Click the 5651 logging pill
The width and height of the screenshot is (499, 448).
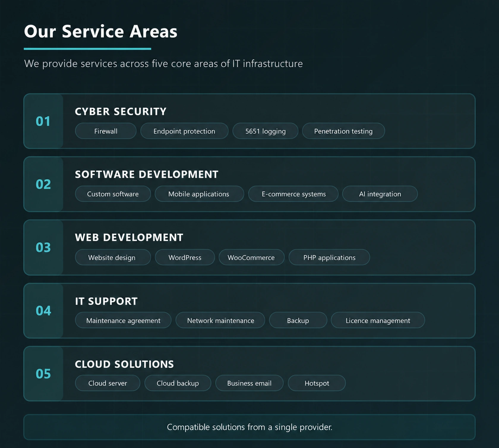click(265, 131)
